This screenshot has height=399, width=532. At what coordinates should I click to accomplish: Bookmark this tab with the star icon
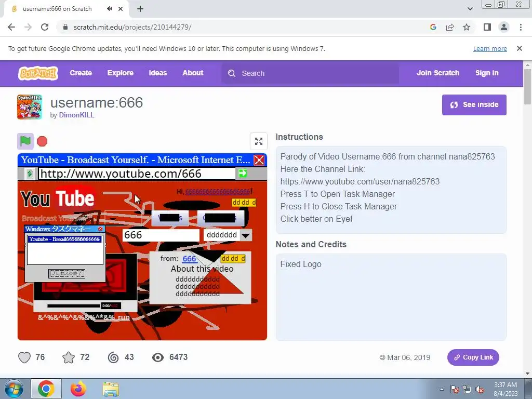pos(467,27)
